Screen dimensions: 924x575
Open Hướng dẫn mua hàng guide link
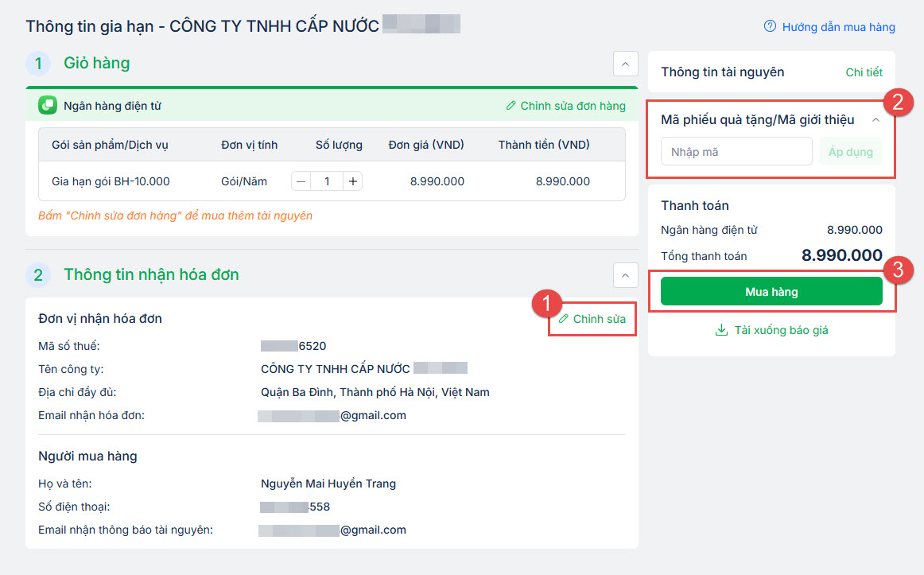[x=838, y=27]
